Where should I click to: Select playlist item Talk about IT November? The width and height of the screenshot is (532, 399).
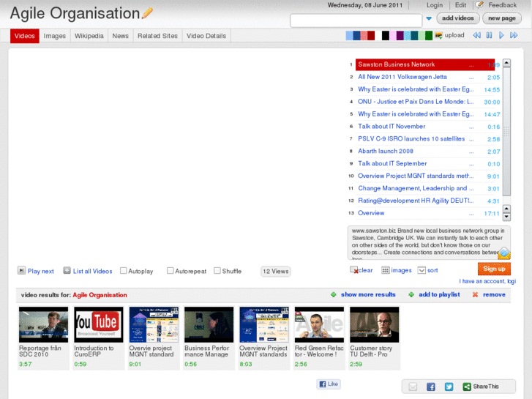[425, 127]
